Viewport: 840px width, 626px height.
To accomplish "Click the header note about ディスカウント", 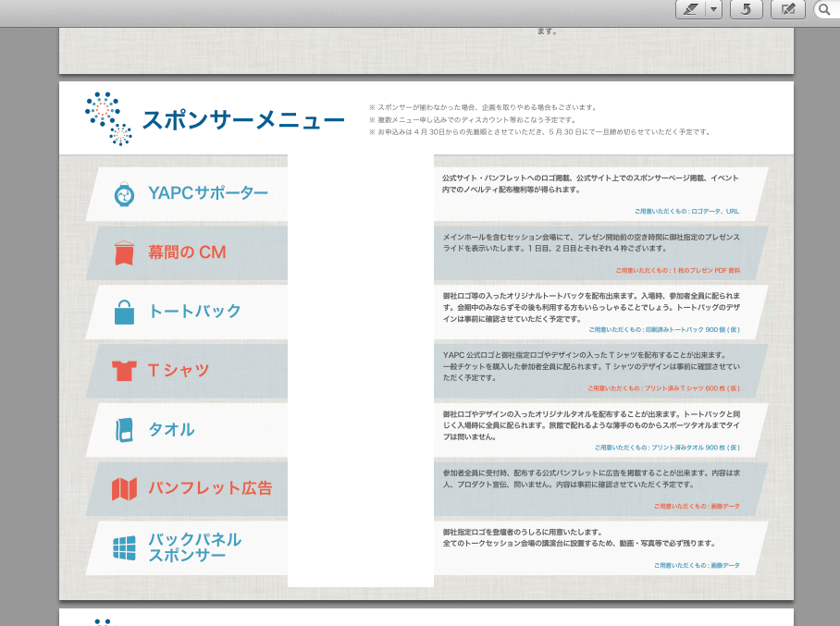I will [x=472, y=119].
